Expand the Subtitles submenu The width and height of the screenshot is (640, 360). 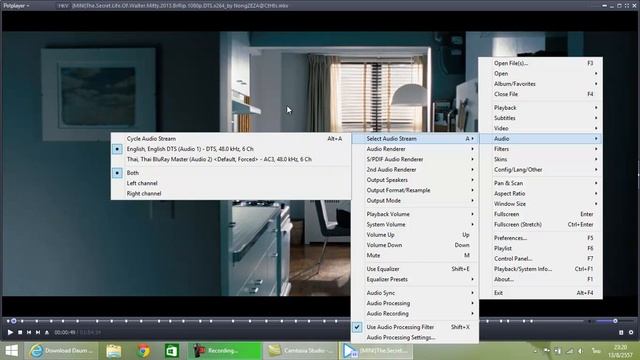click(x=540, y=118)
